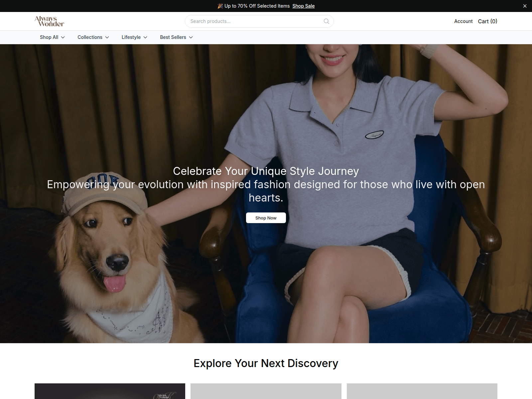Focus the Search products field
This screenshot has width=532, height=399.
259,21
